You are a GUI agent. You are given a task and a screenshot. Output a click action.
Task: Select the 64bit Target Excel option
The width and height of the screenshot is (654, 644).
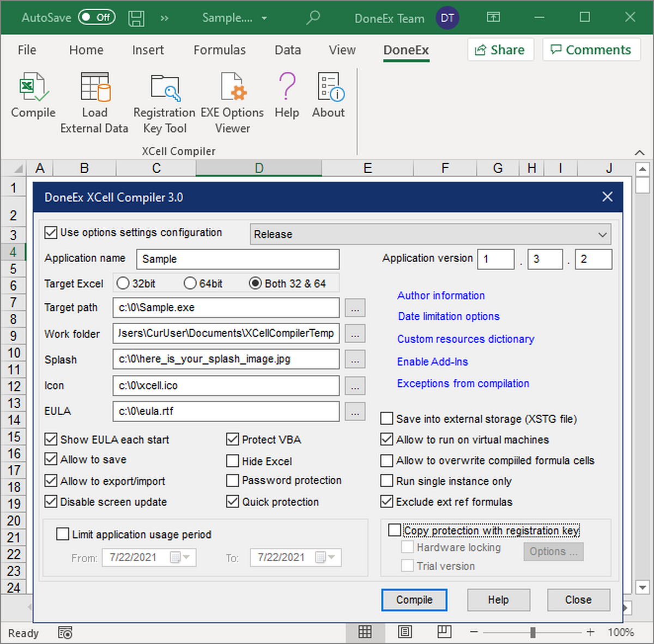[190, 283]
